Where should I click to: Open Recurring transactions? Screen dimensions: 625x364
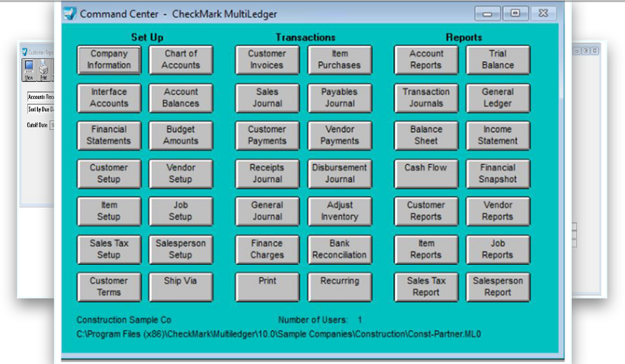339,287
